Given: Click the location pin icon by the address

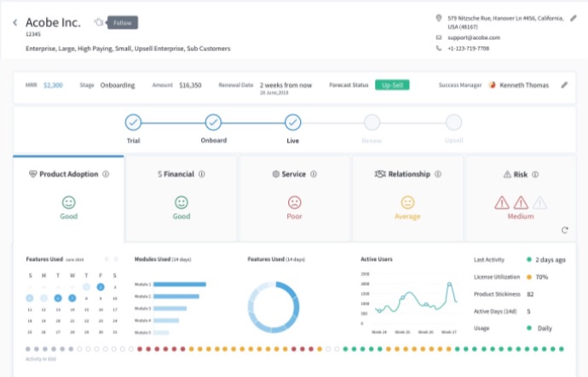Looking at the screenshot, I should tap(438, 18).
